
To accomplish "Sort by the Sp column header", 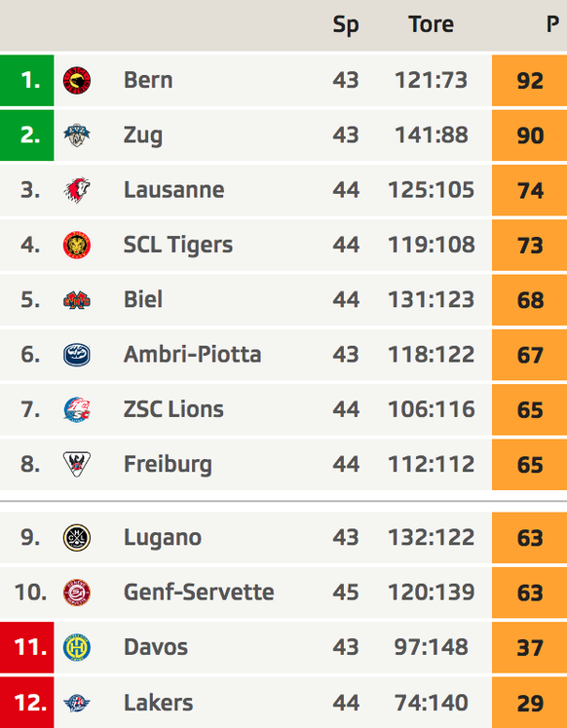I will [x=346, y=25].
